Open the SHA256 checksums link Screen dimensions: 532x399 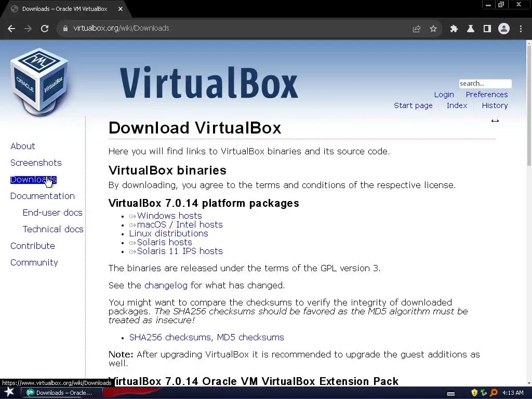tap(171, 337)
